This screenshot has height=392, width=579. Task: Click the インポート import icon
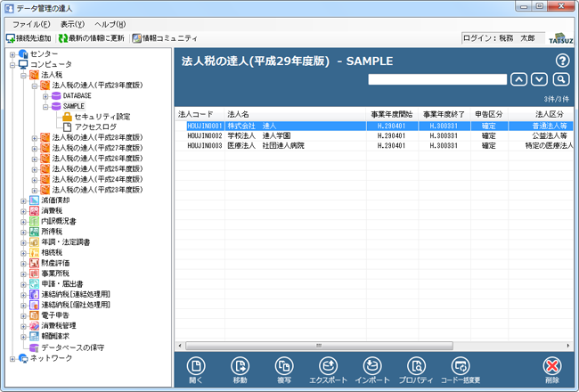[372, 366]
